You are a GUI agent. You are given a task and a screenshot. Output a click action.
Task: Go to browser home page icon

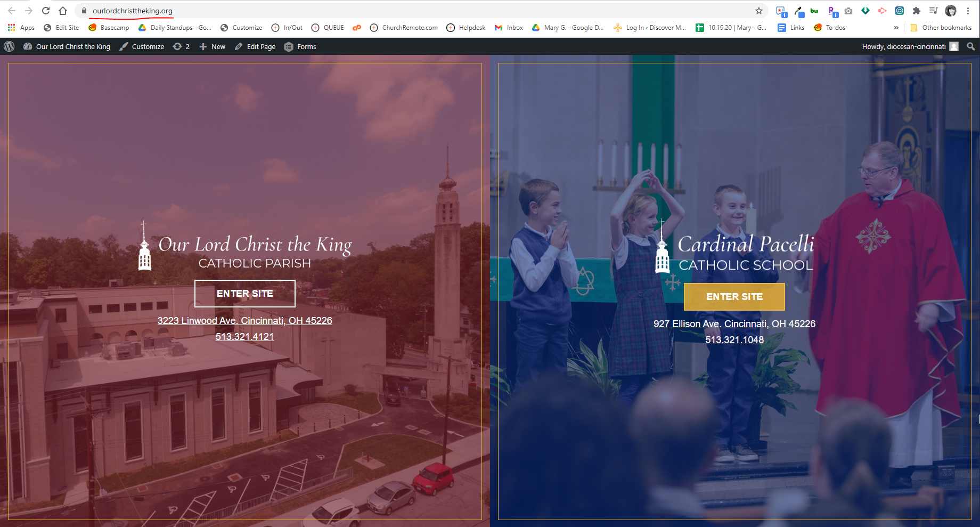[63, 11]
